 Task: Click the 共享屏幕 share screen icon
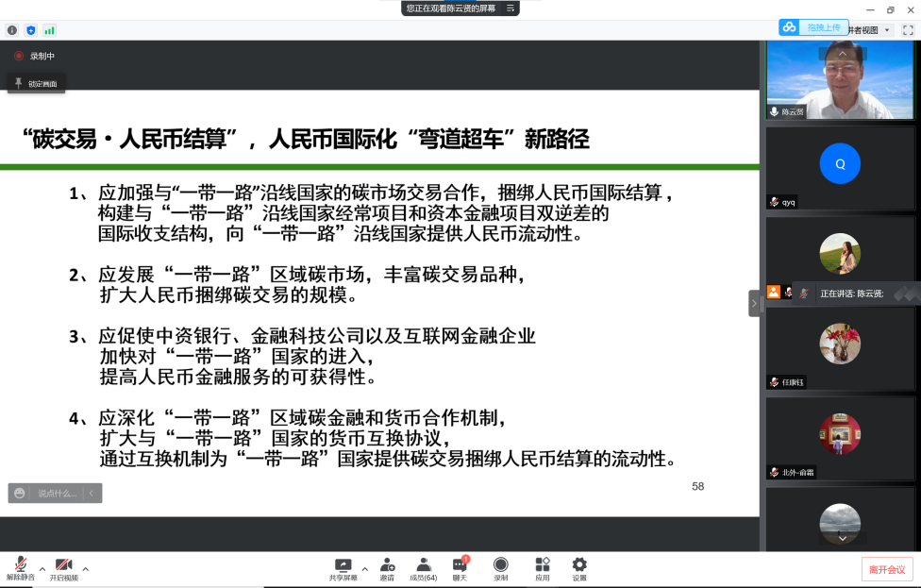pyautogui.click(x=343, y=564)
